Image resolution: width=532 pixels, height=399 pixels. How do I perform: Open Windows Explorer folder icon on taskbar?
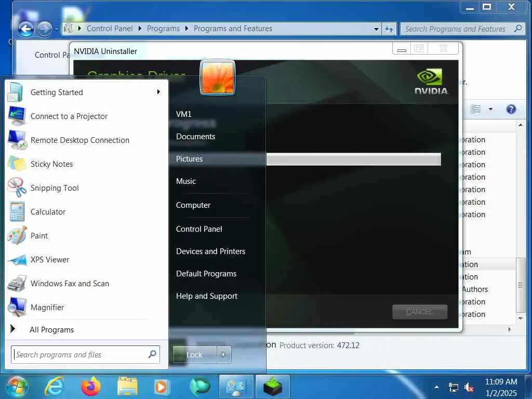pos(127,387)
